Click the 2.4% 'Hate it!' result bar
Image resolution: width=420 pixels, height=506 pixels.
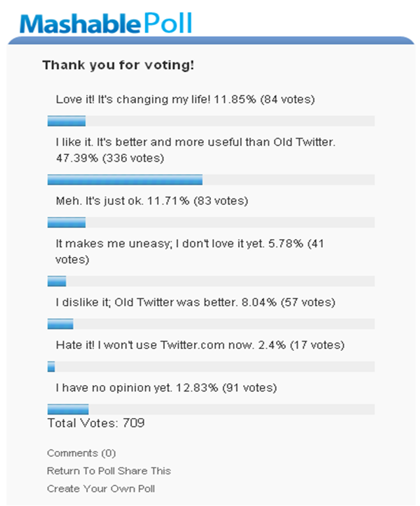pyautogui.click(x=211, y=367)
